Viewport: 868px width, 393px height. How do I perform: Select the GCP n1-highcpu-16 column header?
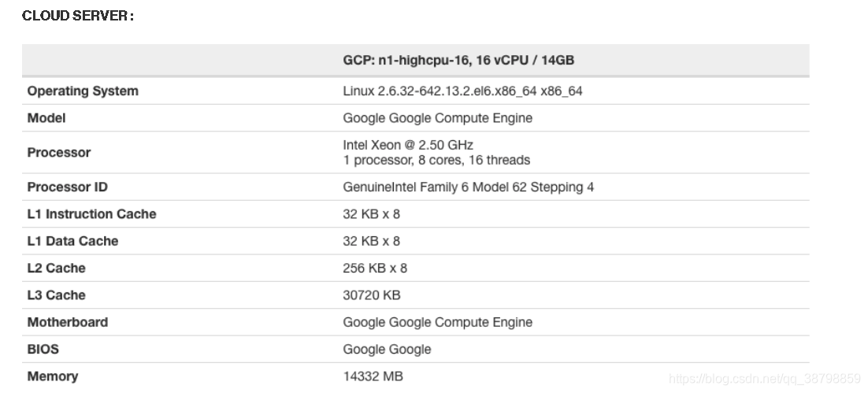pos(463,61)
